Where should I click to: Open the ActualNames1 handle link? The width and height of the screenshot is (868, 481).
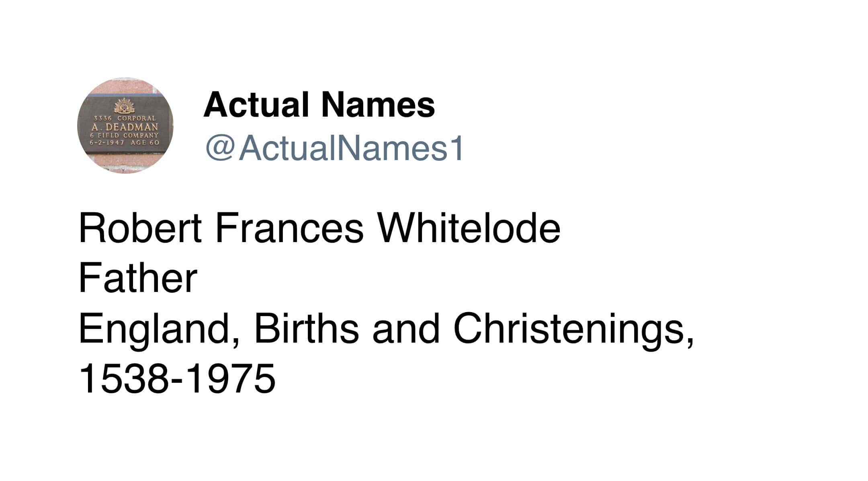pos(352,148)
